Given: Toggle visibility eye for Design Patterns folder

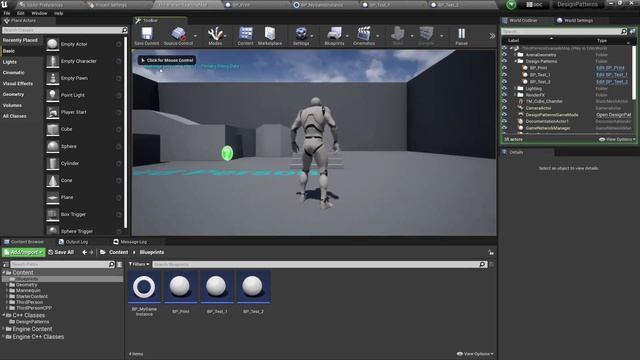Looking at the screenshot, I should [x=504, y=61].
